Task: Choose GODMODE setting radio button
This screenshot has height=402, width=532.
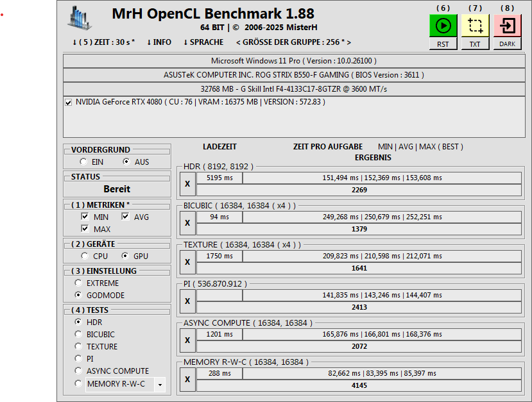Action: tap(78, 295)
